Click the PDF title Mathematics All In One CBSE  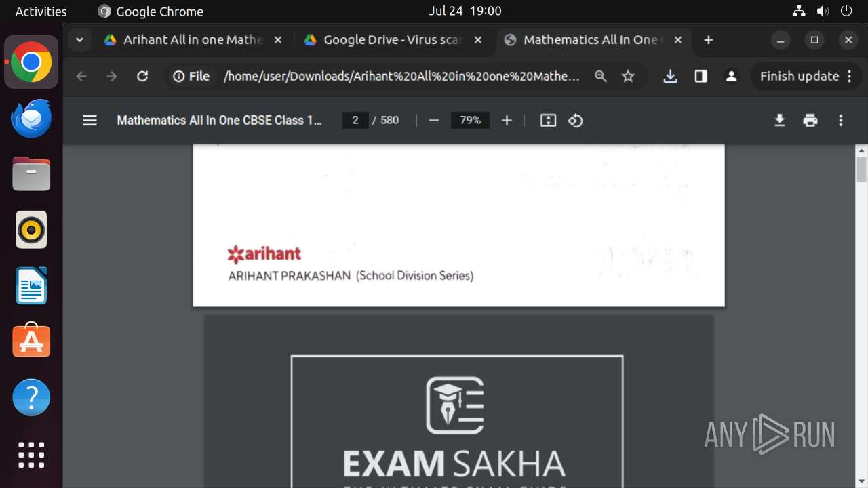(x=219, y=121)
